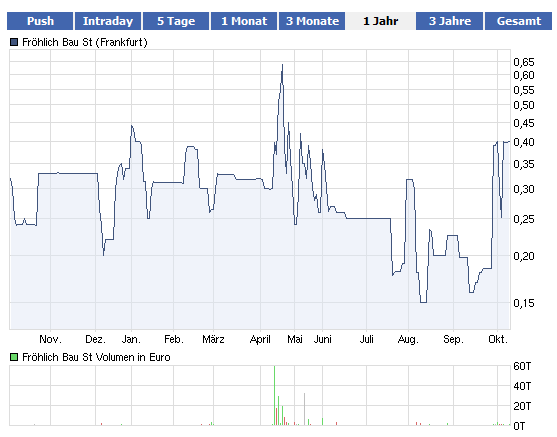Screen dimensions: 557x437
Task: Click the 'Mai' axis label
Action: click(294, 339)
